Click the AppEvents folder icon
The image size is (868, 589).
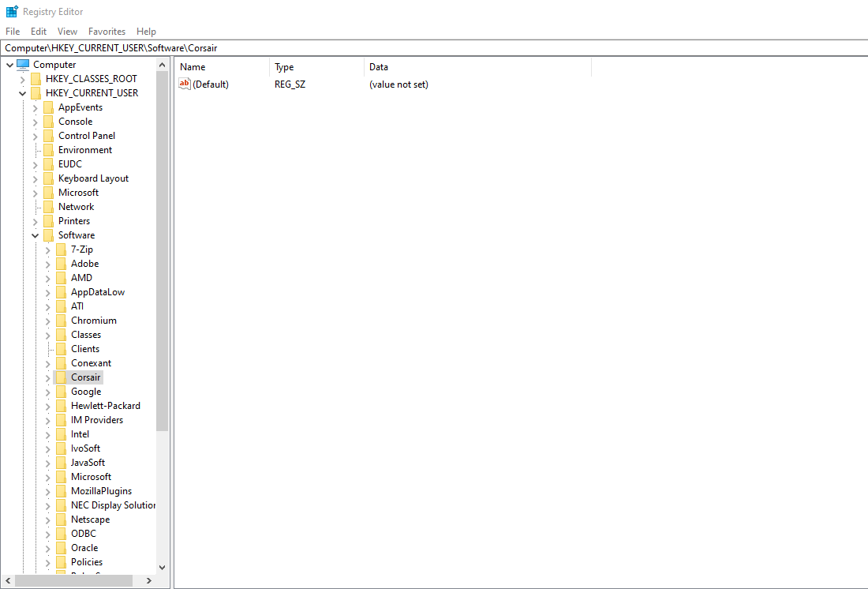[49, 107]
